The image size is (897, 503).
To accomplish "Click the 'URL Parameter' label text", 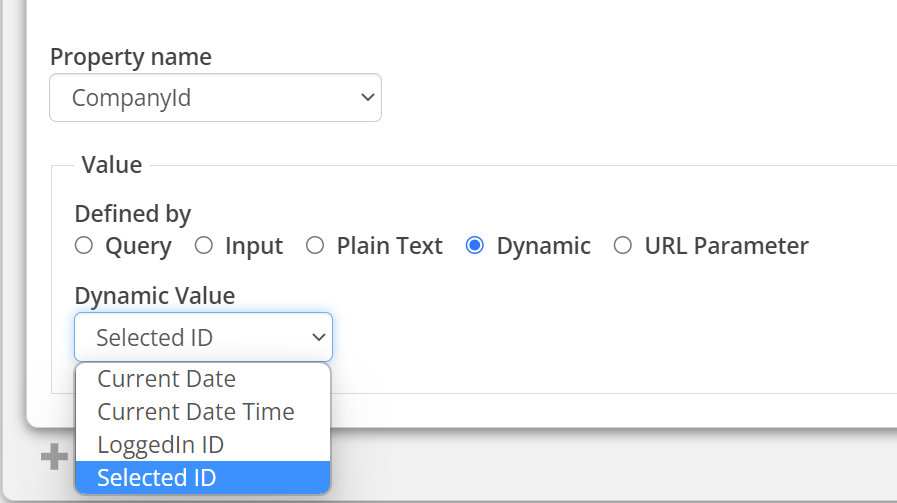I will click(726, 246).
